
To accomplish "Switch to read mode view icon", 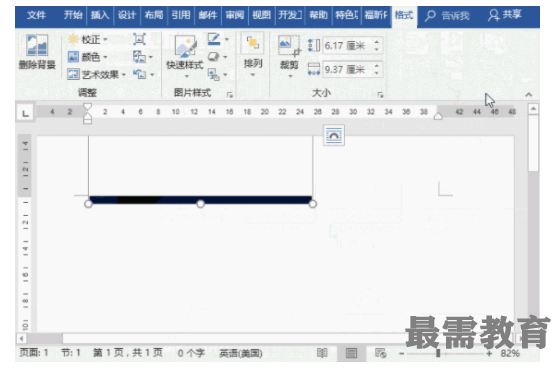I will [322, 353].
